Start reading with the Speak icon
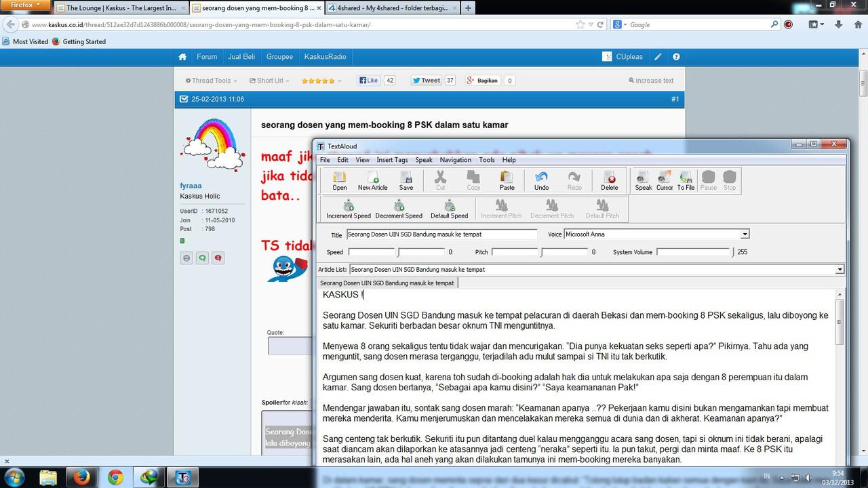The image size is (868, 488). (644, 180)
